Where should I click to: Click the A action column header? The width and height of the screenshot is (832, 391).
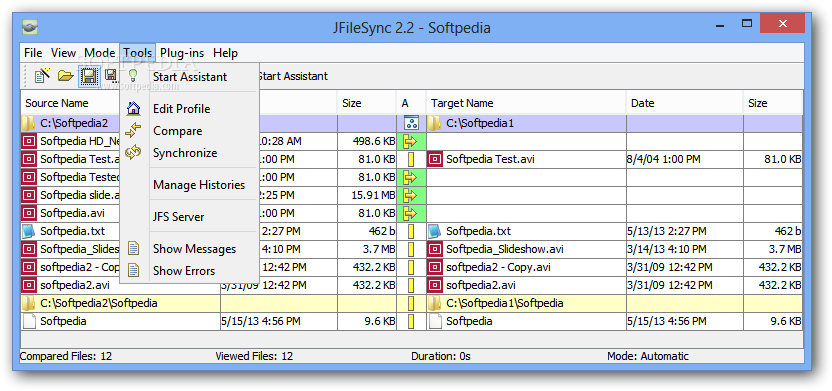tap(411, 103)
